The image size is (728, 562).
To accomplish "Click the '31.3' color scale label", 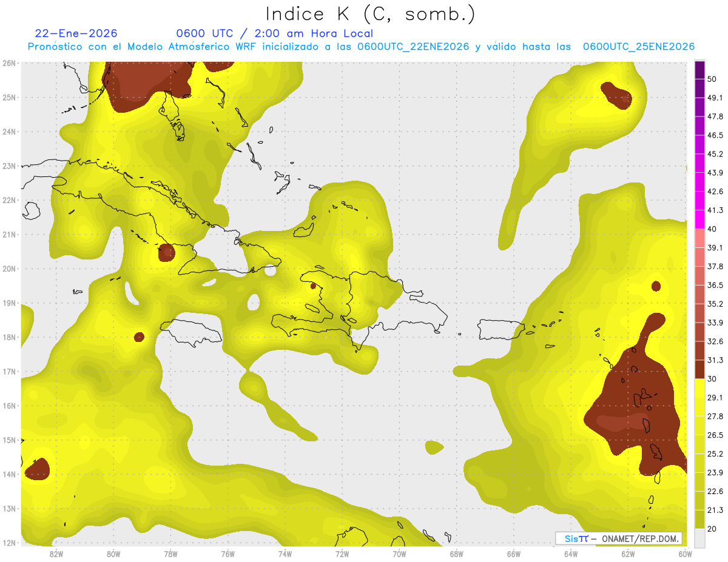I will click(715, 360).
